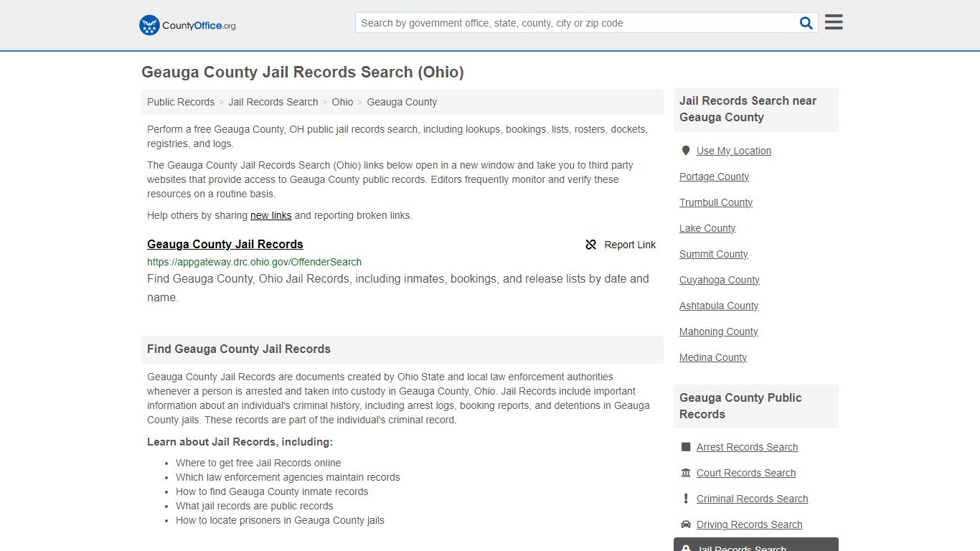Open Medina County link
Screen dimensions: 980x551
713,357
